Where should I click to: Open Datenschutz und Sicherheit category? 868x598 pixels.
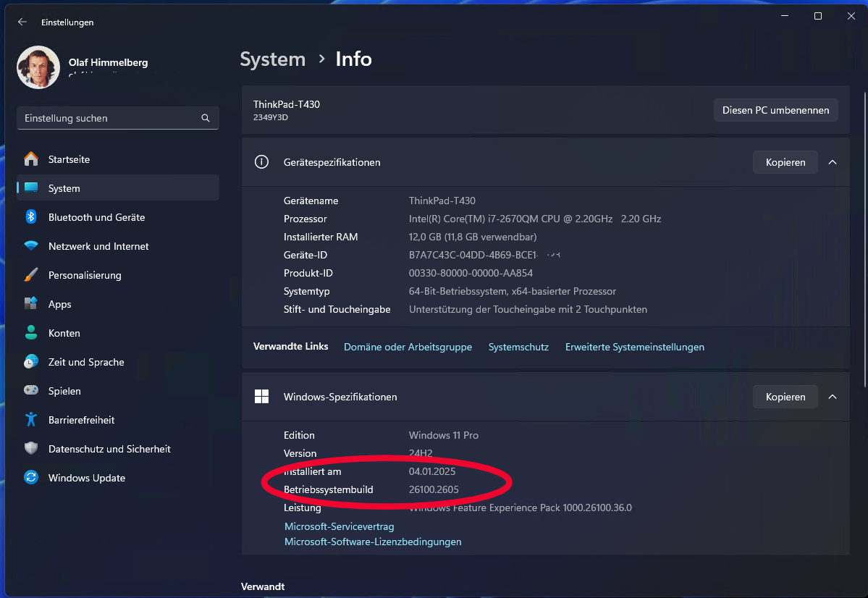point(118,449)
